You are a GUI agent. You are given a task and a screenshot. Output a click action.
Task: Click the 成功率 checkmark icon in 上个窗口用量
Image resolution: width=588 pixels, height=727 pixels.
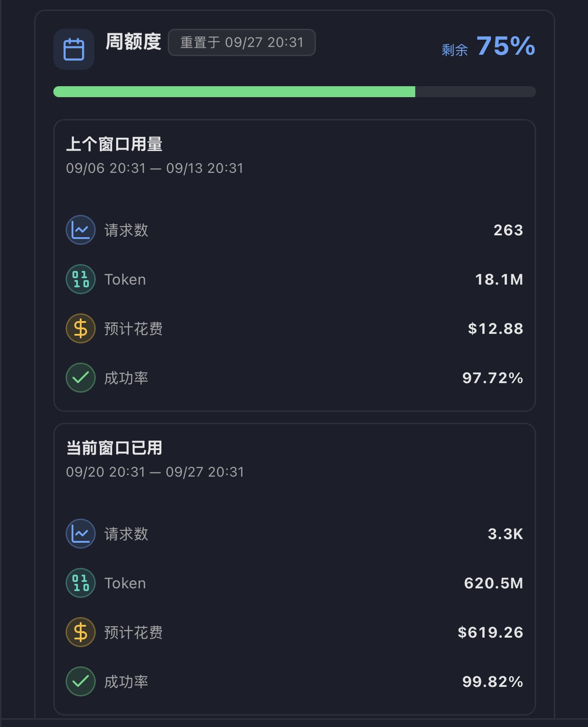pos(81,378)
